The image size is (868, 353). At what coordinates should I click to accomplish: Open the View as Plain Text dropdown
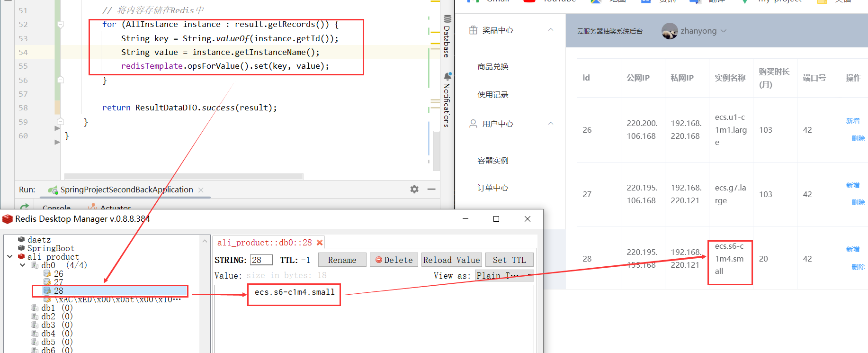[x=505, y=276]
